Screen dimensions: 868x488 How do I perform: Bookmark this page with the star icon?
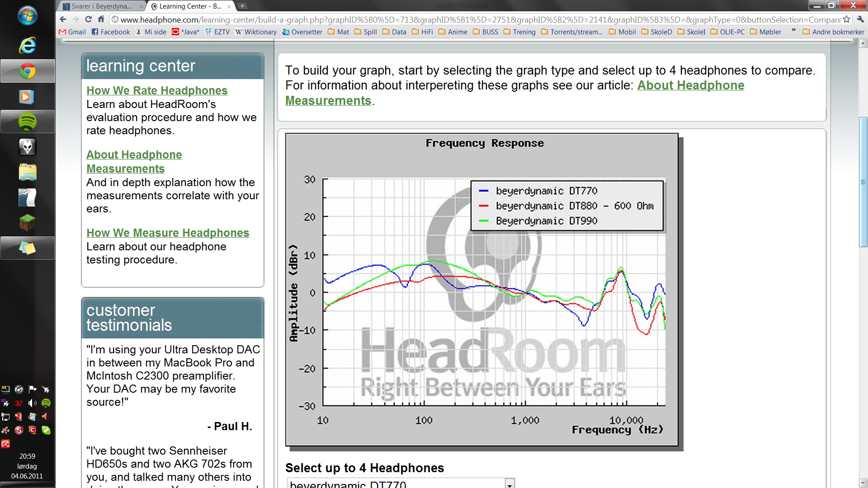[846, 19]
